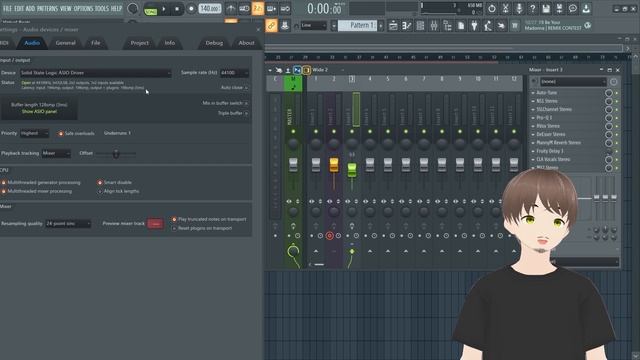Toggle Mix in buffer switch option
Viewport: 640px width, 360px height.
point(225,103)
